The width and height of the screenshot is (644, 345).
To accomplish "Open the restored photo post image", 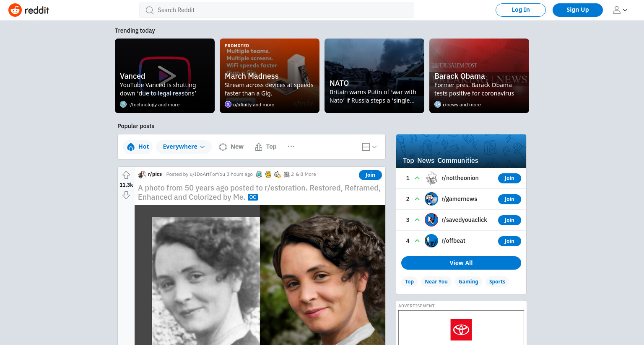I will coord(260,275).
